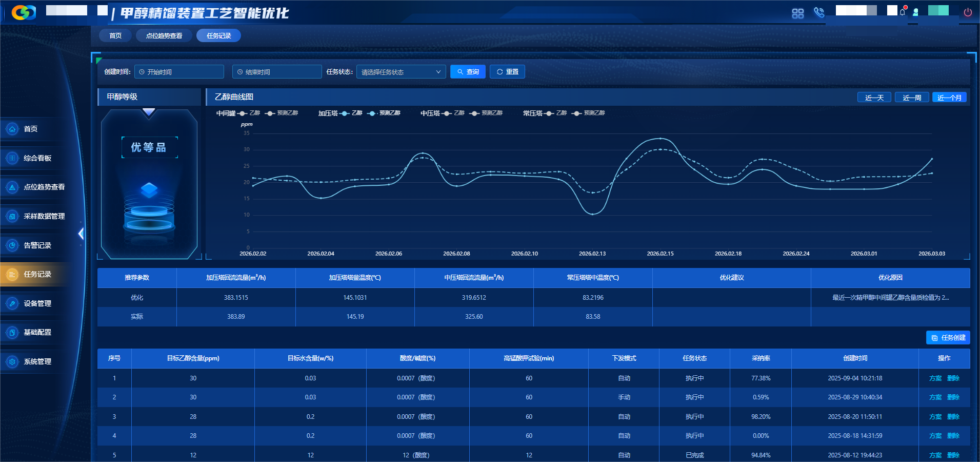The image size is (980, 462).
Task: Click the 任务创建 button
Action: [948, 337]
